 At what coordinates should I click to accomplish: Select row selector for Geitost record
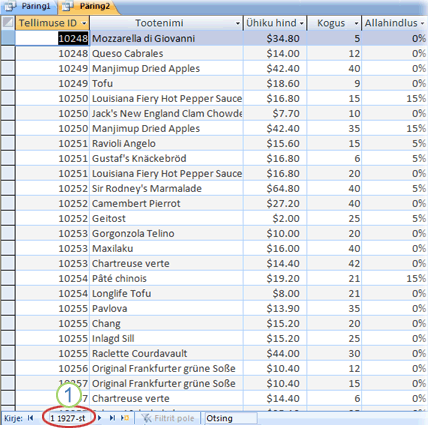tap(8, 218)
